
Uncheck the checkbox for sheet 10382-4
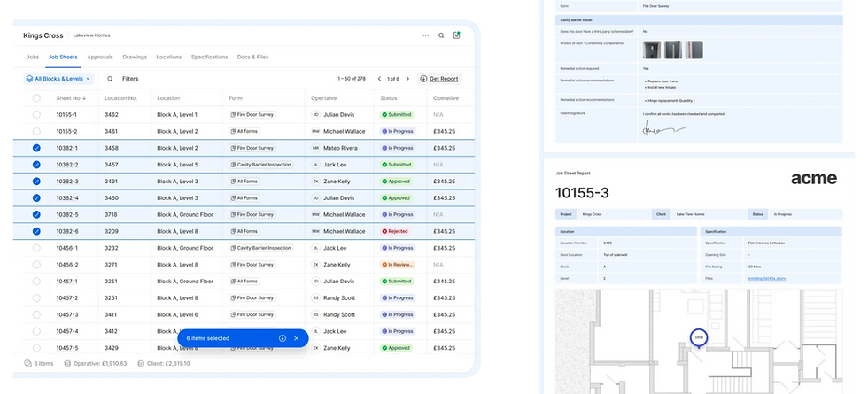click(x=36, y=197)
